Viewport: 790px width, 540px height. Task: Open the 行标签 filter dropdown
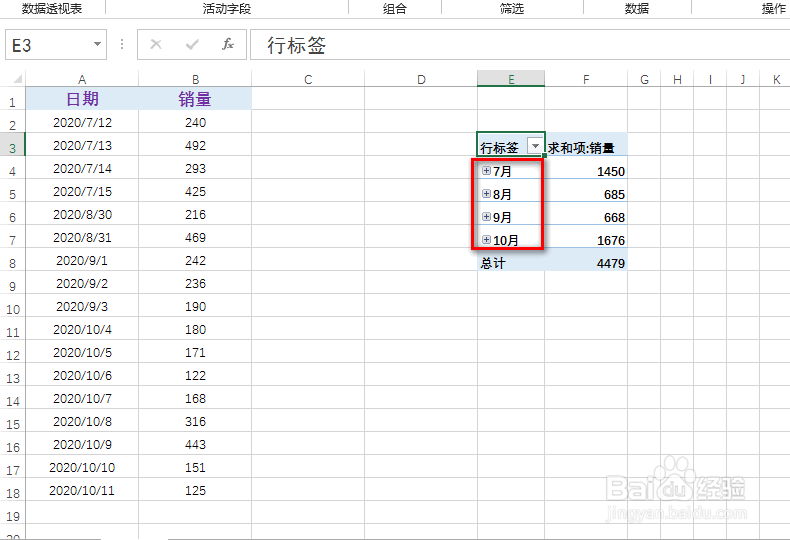[x=535, y=146]
